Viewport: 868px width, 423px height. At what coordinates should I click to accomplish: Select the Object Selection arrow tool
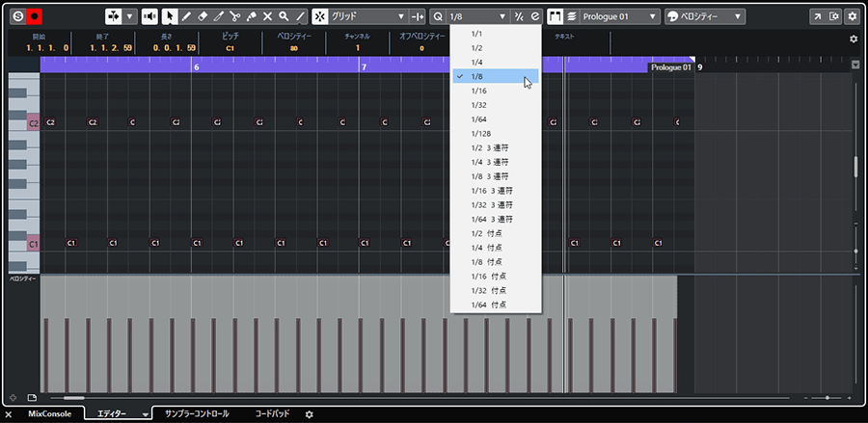coord(170,16)
